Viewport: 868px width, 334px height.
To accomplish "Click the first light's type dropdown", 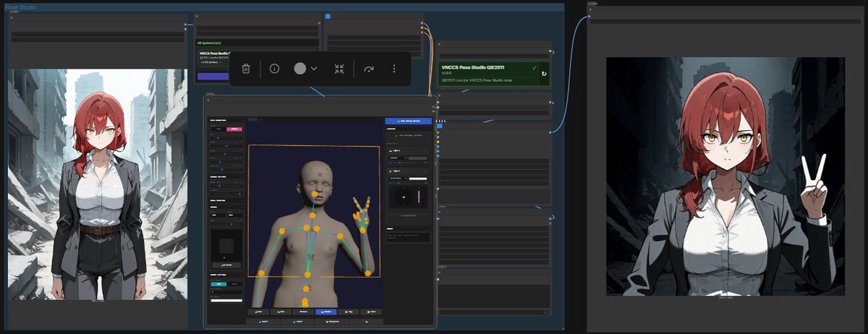I will 398,158.
